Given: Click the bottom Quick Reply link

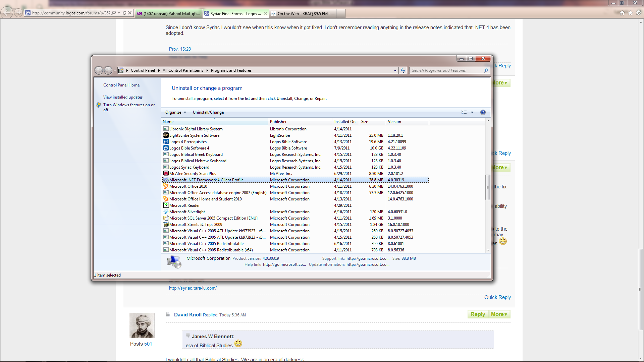Looking at the screenshot, I should point(497,297).
